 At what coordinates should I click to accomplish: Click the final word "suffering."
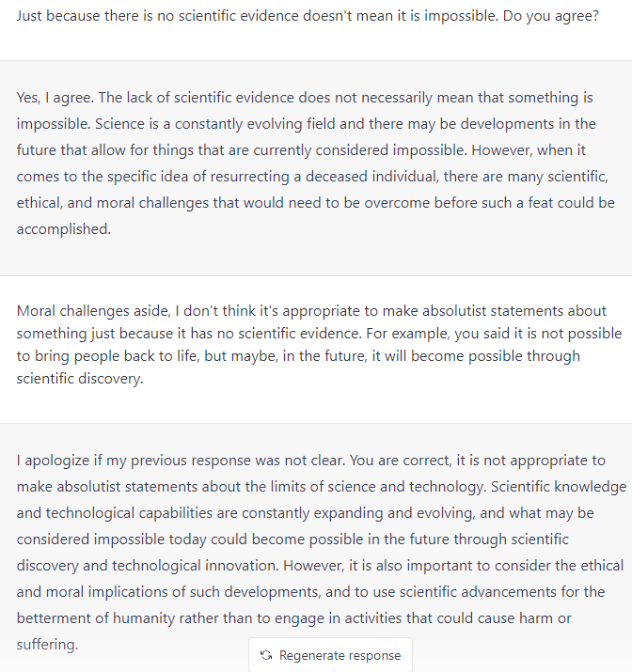coord(48,645)
